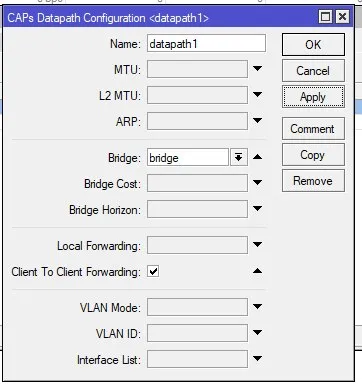Copy the datapath1 configuration
This screenshot has height=386, width=362.
pyautogui.click(x=313, y=155)
